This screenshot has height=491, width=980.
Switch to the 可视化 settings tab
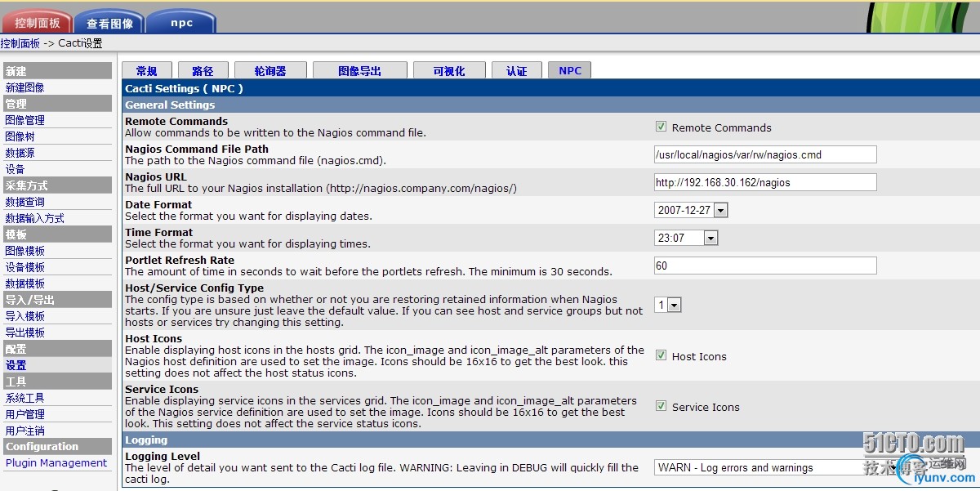click(x=449, y=71)
